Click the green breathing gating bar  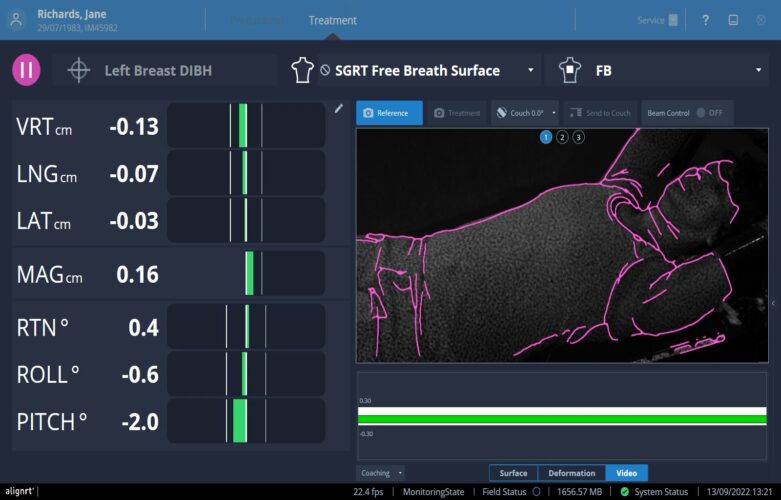(x=563, y=418)
